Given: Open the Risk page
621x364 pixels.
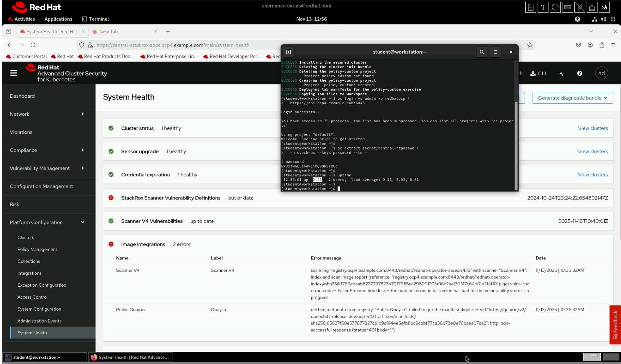Looking at the screenshot, I should (x=49, y=204).
